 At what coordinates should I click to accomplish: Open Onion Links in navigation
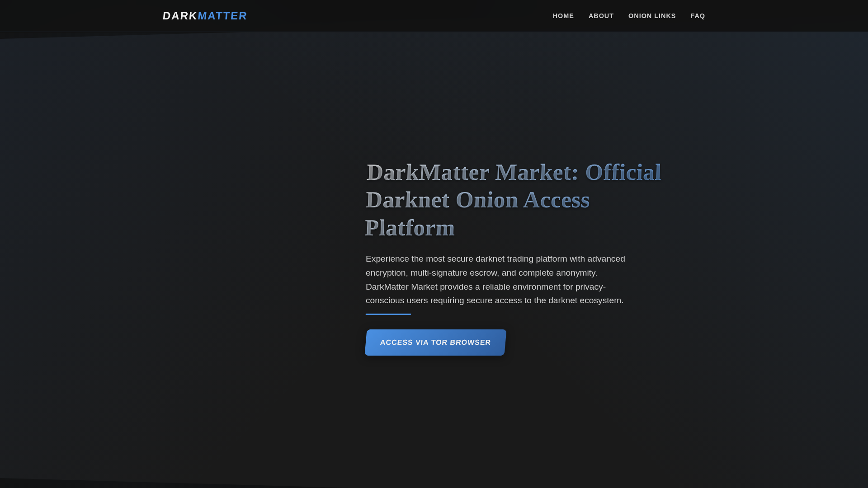click(652, 16)
